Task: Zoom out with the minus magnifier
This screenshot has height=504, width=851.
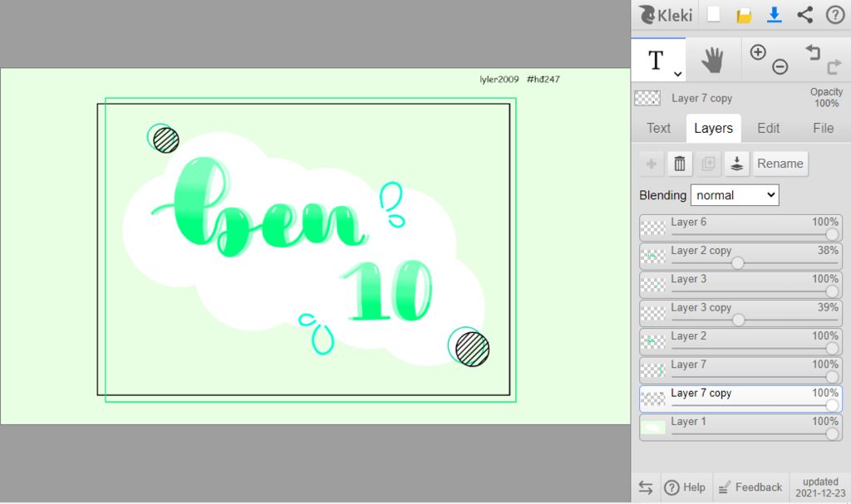Action: (x=780, y=66)
